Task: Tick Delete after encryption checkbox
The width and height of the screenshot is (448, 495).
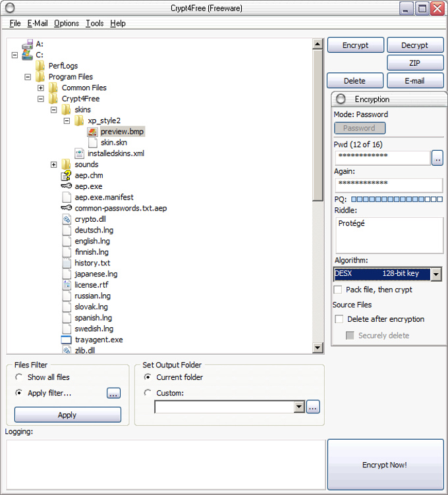Action: point(339,319)
